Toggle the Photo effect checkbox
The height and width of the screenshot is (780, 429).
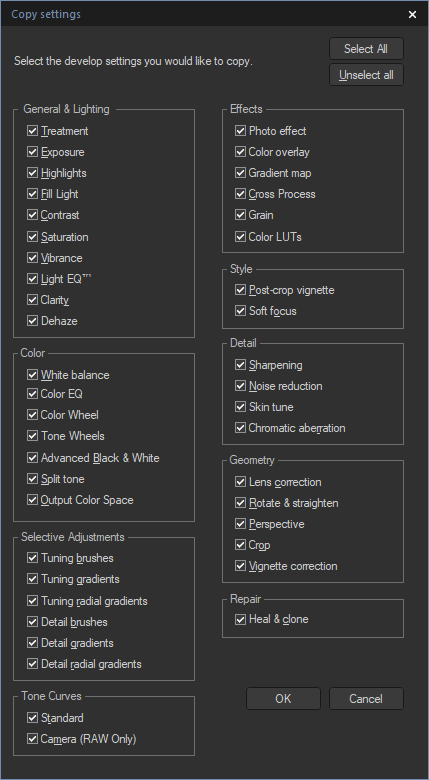[240, 131]
